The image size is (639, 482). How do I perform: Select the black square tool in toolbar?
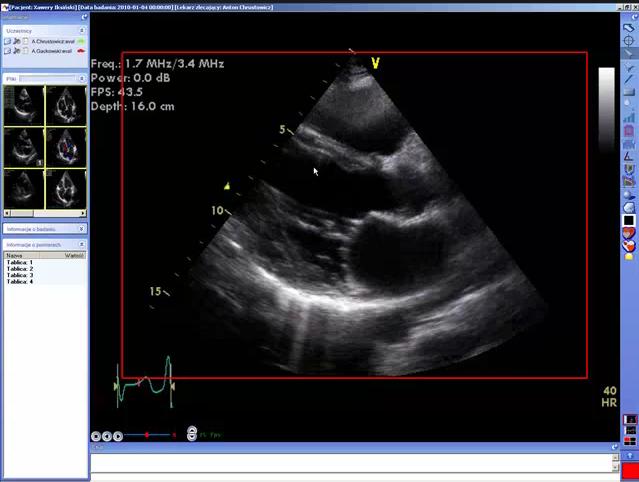pos(629,220)
